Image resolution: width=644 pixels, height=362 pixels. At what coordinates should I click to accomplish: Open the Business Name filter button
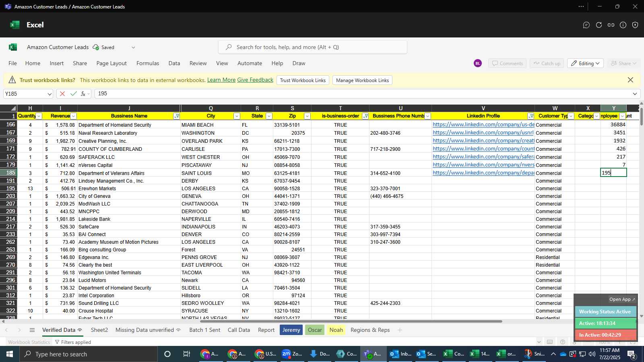pos(176,116)
